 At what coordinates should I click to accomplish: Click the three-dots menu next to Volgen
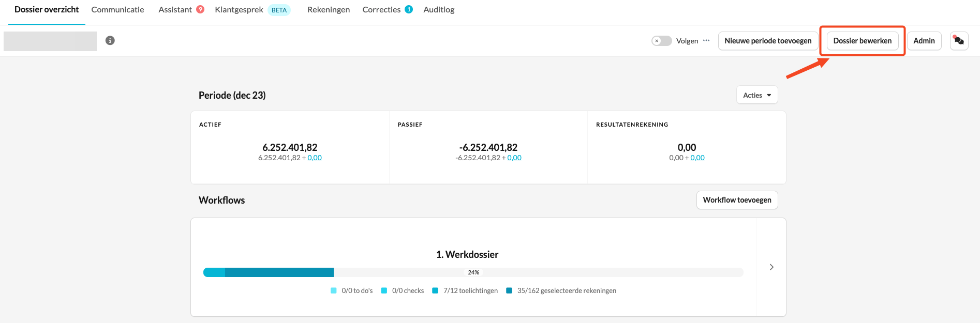pos(706,40)
